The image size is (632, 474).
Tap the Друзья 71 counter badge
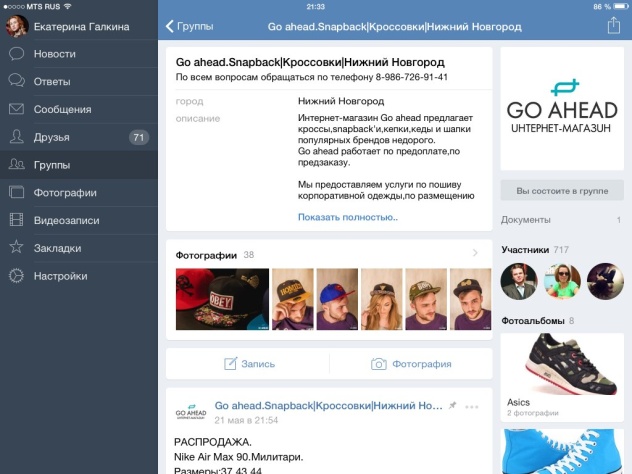tap(139, 137)
